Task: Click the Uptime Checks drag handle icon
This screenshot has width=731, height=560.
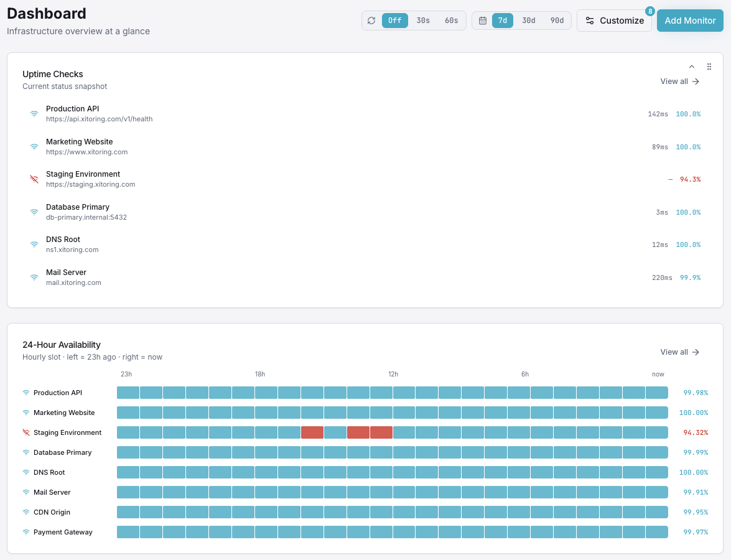Action: [x=709, y=67]
